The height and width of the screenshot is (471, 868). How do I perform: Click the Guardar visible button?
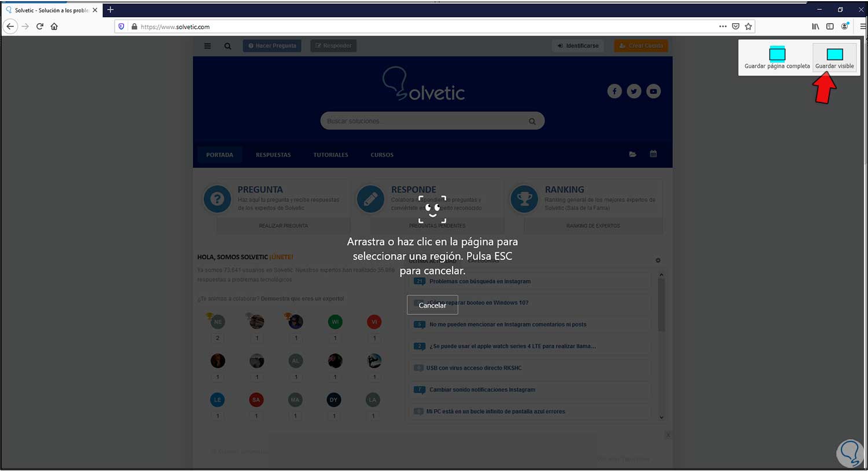click(x=834, y=58)
